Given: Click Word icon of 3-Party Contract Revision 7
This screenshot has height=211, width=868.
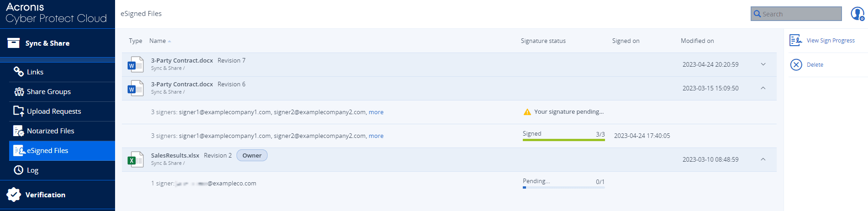Looking at the screenshot, I should pyautogui.click(x=135, y=64).
